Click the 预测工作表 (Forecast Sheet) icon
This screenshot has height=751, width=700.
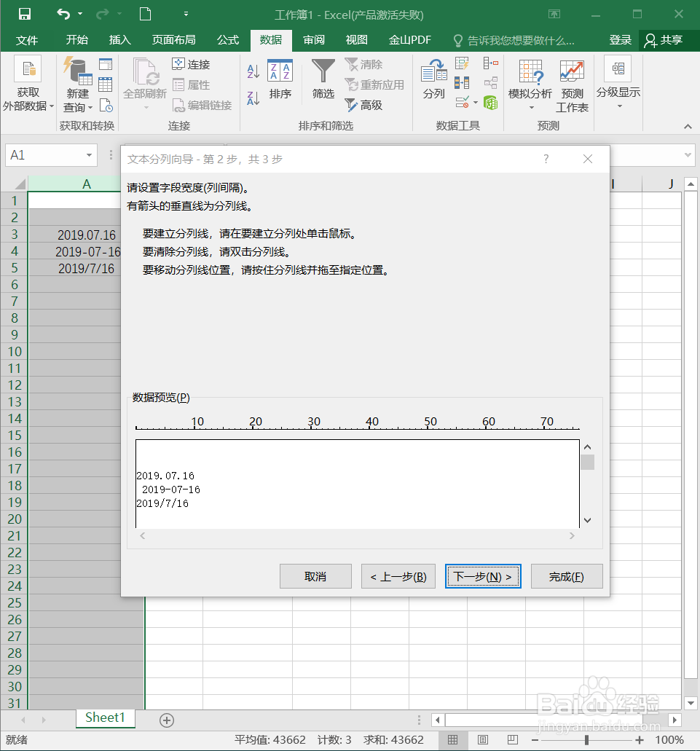coord(572,82)
